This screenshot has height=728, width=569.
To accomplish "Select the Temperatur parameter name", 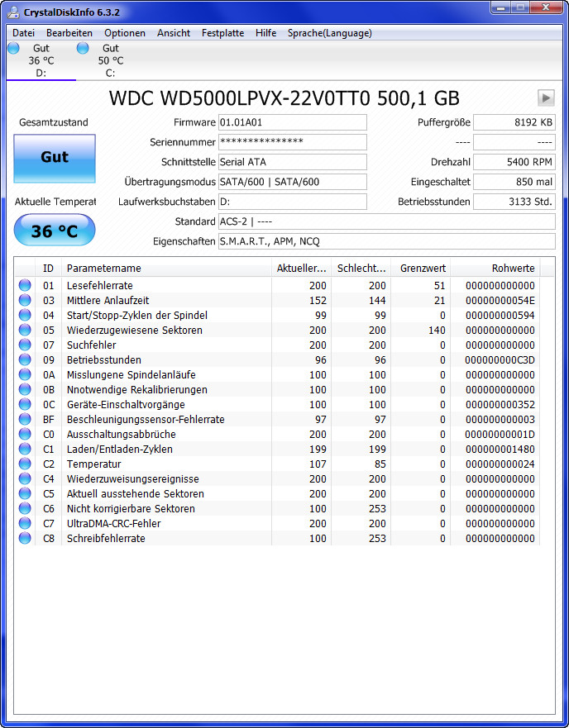I will pyautogui.click(x=94, y=464).
